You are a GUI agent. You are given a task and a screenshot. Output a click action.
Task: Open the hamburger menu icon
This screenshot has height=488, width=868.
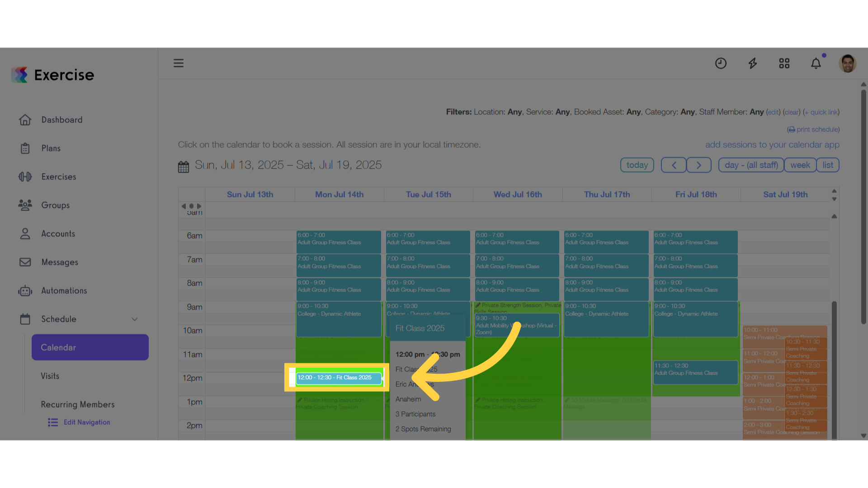tap(179, 63)
